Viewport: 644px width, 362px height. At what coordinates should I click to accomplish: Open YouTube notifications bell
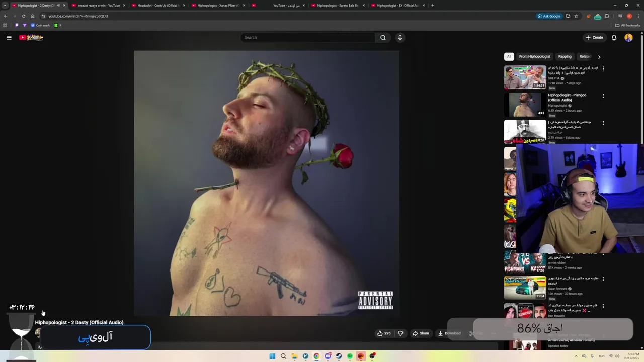[614, 37]
